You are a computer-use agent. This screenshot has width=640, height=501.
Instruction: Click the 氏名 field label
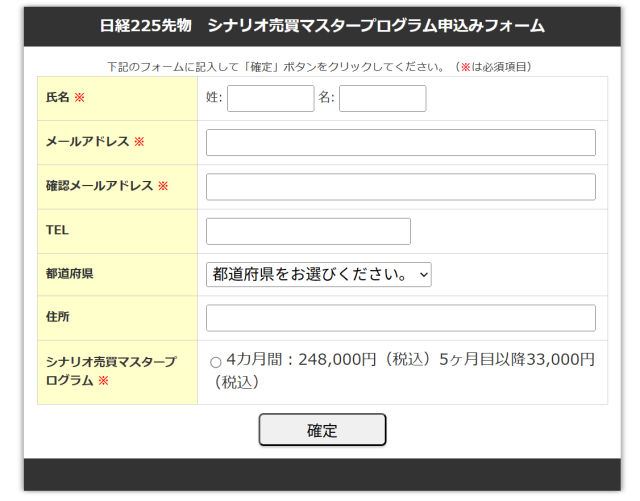coord(58,97)
